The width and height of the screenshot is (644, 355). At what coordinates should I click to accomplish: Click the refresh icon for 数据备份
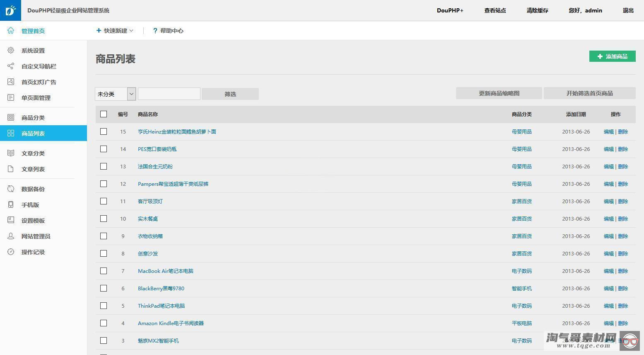coord(11,189)
